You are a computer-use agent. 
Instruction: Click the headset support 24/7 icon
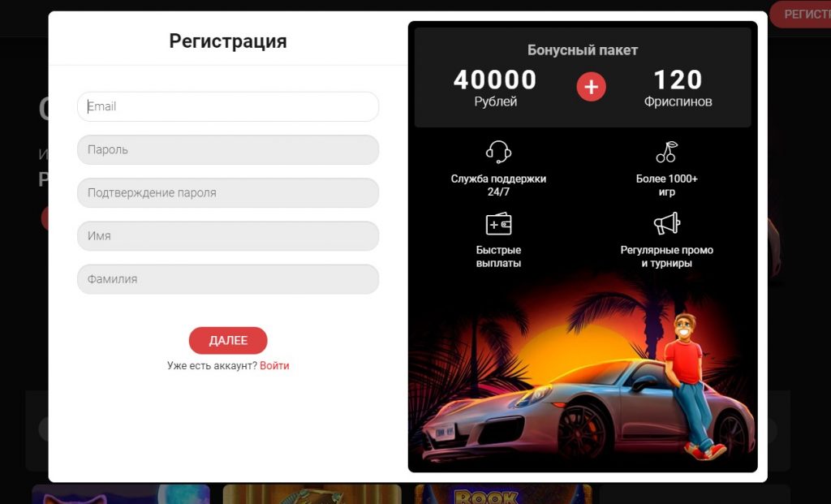(x=498, y=152)
